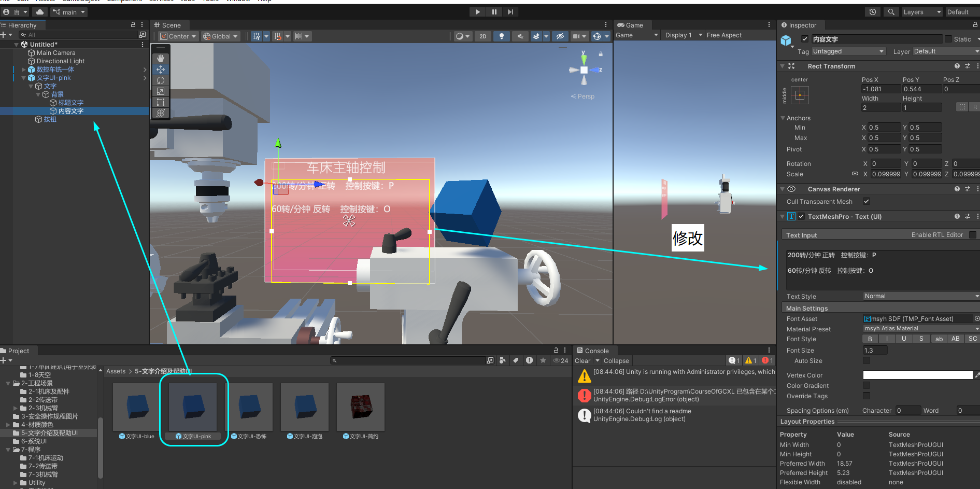Toggle the Auto Size checkbox

pyautogui.click(x=867, y=360)
